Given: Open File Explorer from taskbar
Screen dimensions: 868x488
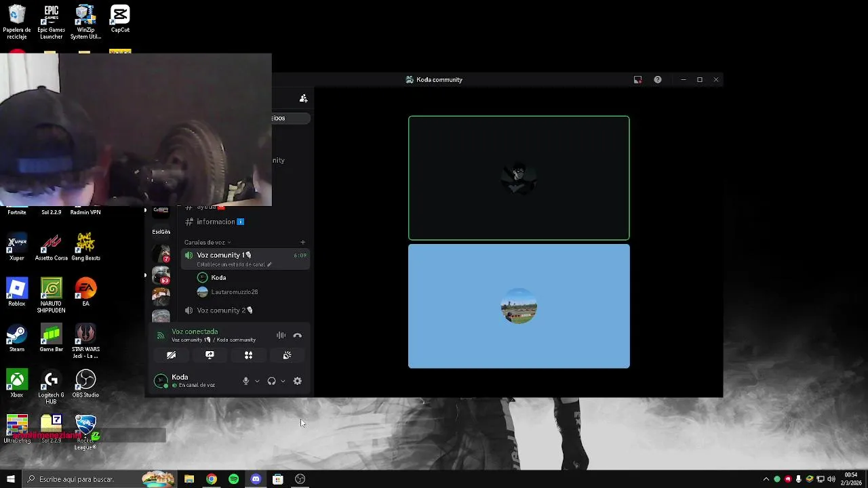Looking at the screenshot, I should pos(189,479).
